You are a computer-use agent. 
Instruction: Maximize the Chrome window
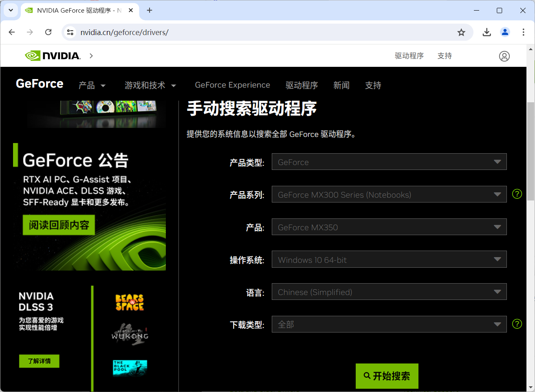coord(500,10)
